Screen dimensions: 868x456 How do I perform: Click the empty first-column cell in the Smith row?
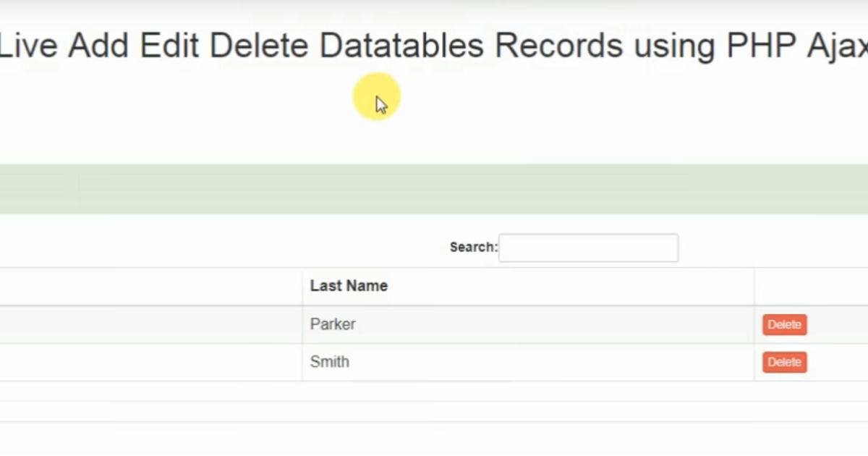tap(150, 362)
